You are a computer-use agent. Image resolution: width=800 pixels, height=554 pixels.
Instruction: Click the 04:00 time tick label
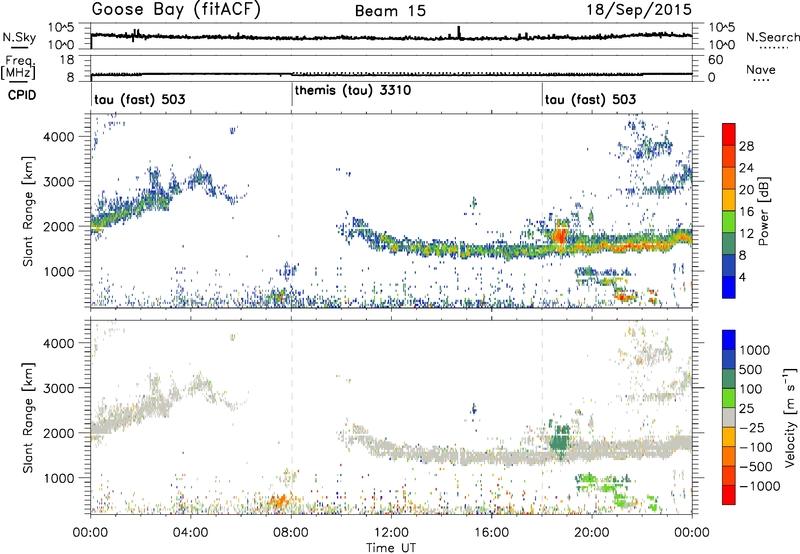click(191, 533)
